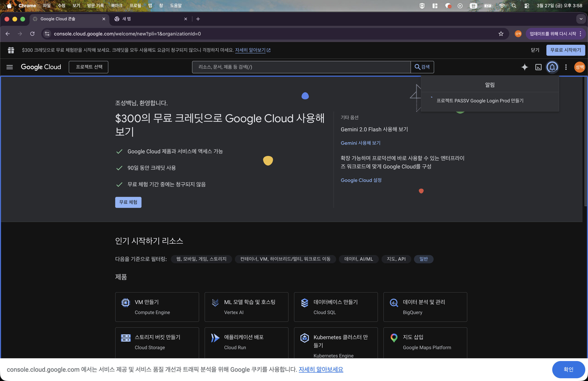This screenshot has height=381, width=588.
Task: Toggle the 지도, API filter chip
Action: (396, 259)
